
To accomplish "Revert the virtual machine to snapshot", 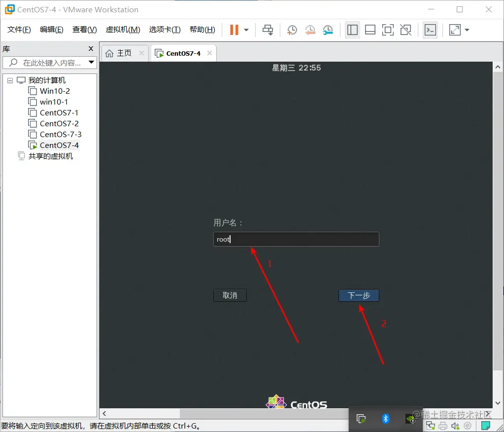I will [x=310, y=30].
